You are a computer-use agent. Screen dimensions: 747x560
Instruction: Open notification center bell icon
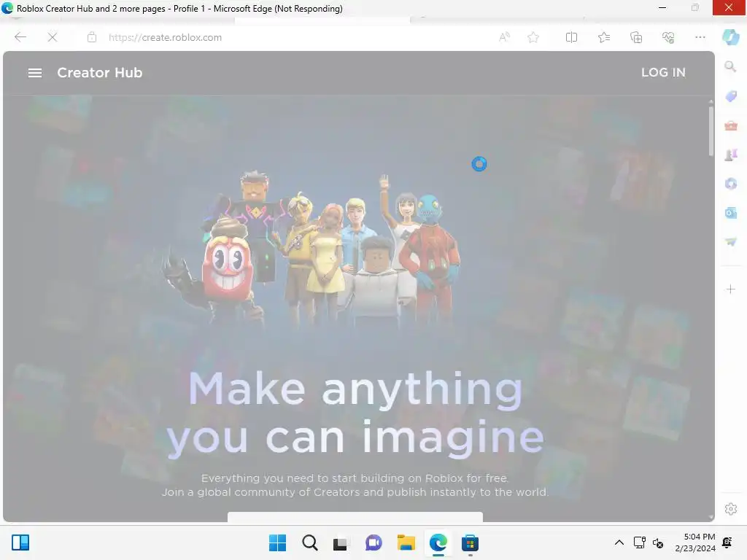727,542
